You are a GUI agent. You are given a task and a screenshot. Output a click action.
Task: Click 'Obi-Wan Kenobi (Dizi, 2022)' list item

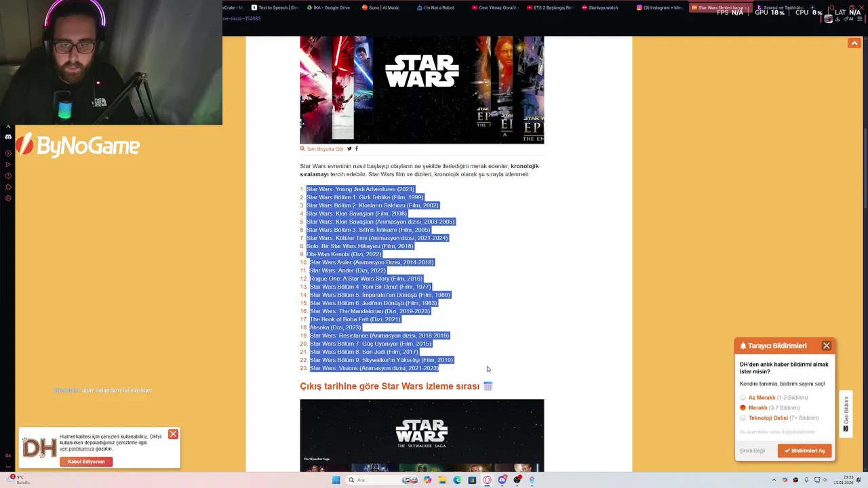click(x=344, y=254)
